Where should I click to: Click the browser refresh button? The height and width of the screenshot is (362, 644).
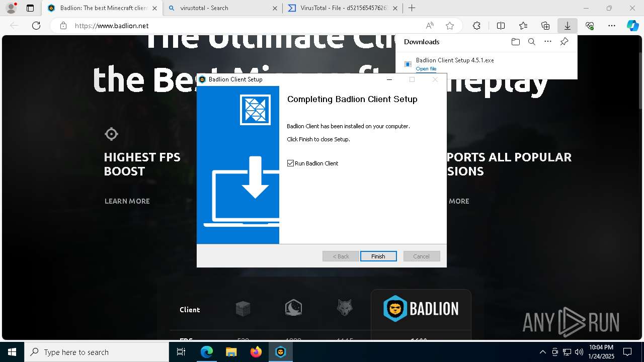36,26
